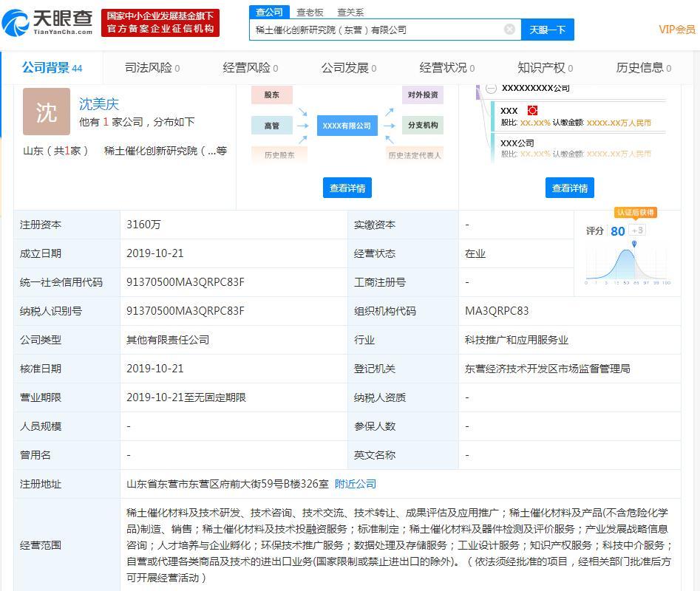Click the 在业 business status value
The width and height of the screenshot is (700, 591).
tap(475, 253)
